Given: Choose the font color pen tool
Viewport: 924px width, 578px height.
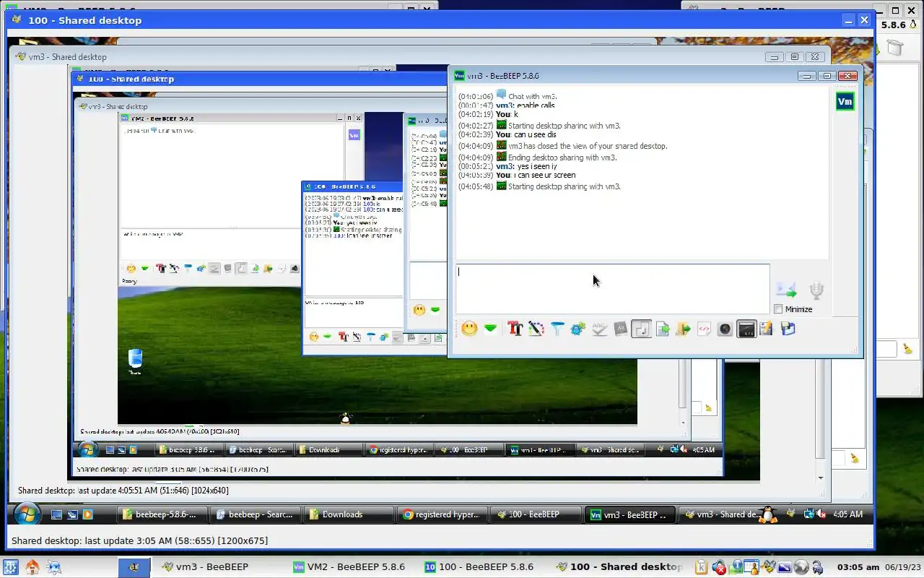Looking at the screenshot, I should click(536, 329).
